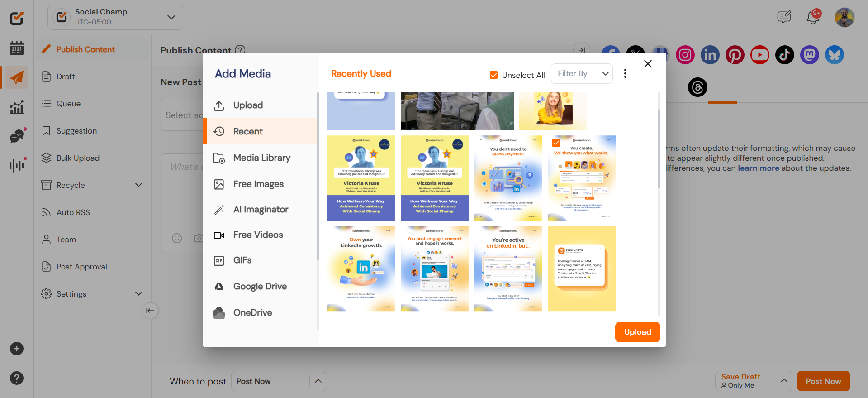This screenshot has width=868, height=398.
Task: Open the announcements message icon in header
Action: [x=784, y=17]
